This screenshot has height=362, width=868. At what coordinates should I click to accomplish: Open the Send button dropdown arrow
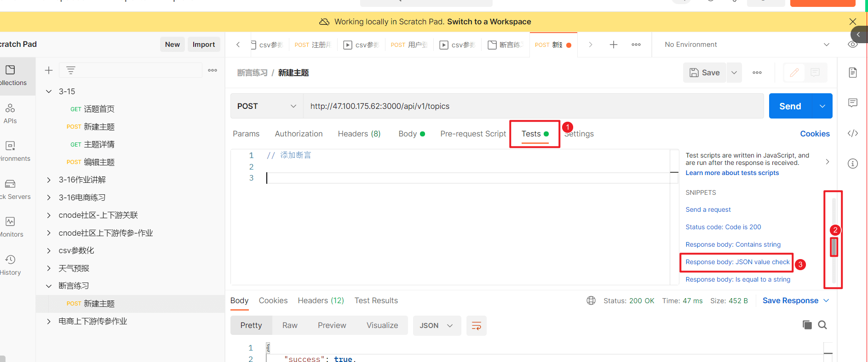point(822,106)
